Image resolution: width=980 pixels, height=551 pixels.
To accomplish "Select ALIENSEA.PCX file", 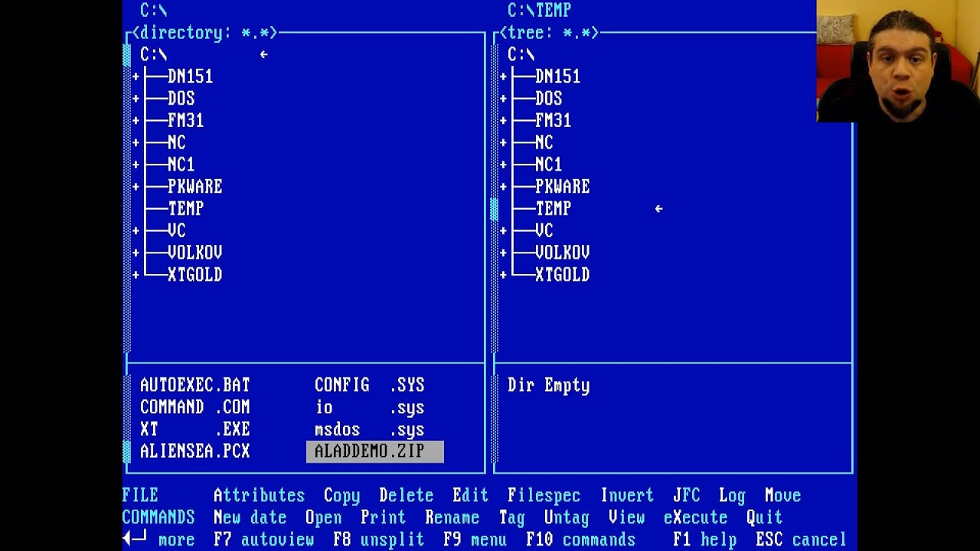I will tap(194, 452).
